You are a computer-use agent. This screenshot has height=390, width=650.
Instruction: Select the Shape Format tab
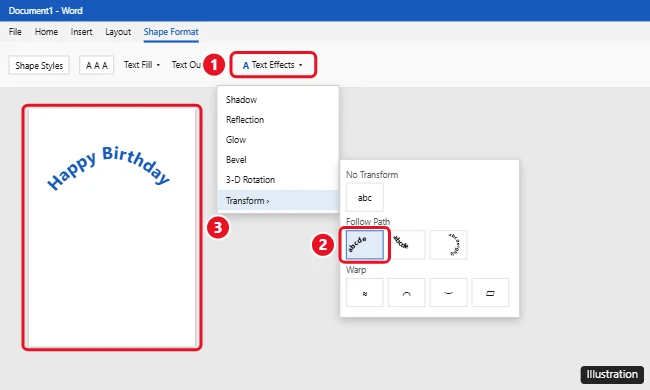coord(171,32)
